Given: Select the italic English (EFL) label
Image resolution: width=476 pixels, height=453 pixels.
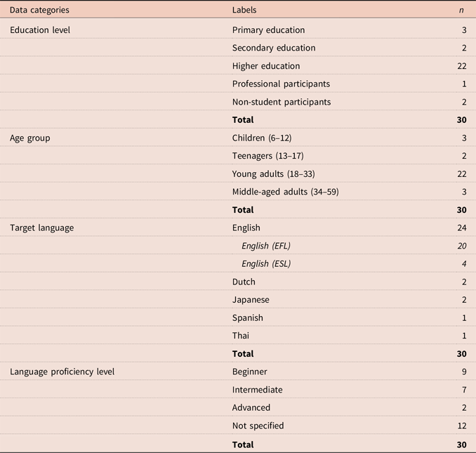Looking at the screenshot, I should [x=266, y=246].
